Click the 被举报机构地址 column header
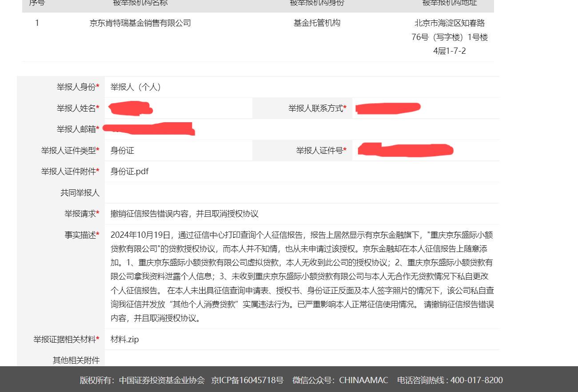Image resolution: width=578 pixels, height=392 pixels. pos(450,3)
